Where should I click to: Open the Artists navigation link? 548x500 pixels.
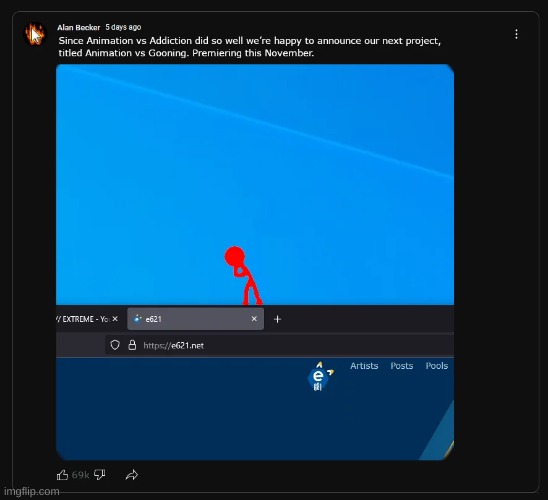(x=364, y=365)
